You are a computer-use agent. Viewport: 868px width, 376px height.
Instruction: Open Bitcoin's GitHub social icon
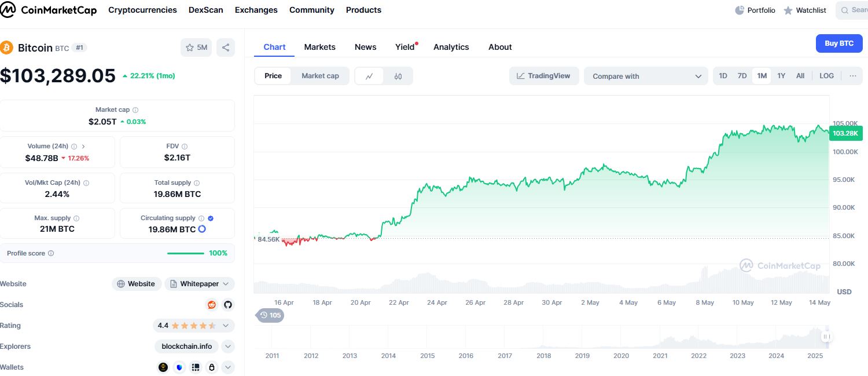point(228,305)
